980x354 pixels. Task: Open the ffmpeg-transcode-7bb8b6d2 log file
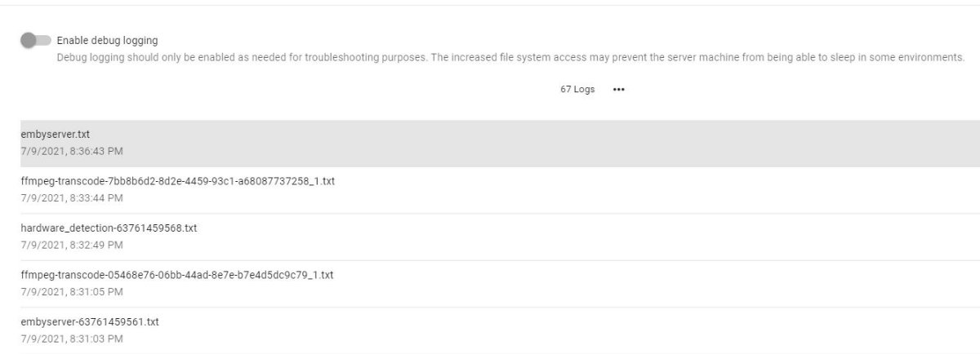click(177, 181)
